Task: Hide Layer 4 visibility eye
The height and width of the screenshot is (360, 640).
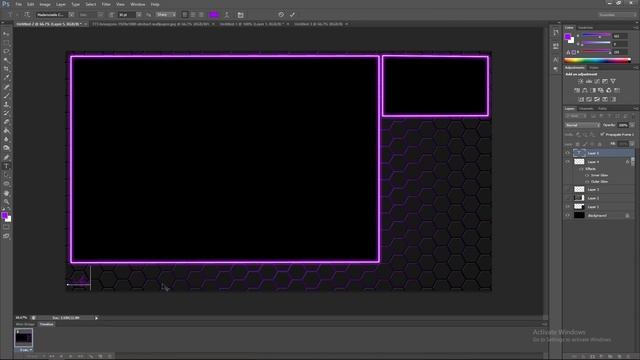Action: (x=567, y=162)
